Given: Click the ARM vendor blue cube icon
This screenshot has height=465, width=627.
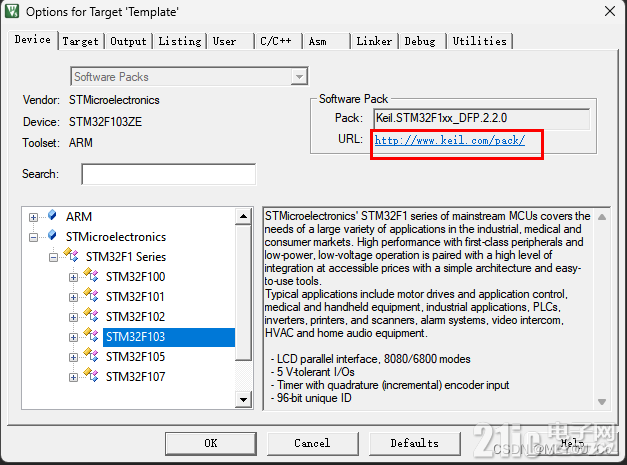Looking at the screenshot, I should click(x=52, y=215).
